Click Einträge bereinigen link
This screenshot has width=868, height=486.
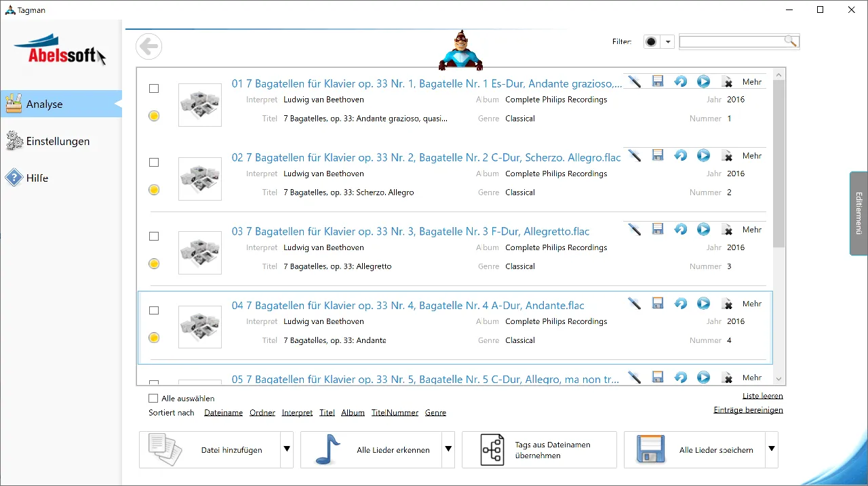click(748, 410)
